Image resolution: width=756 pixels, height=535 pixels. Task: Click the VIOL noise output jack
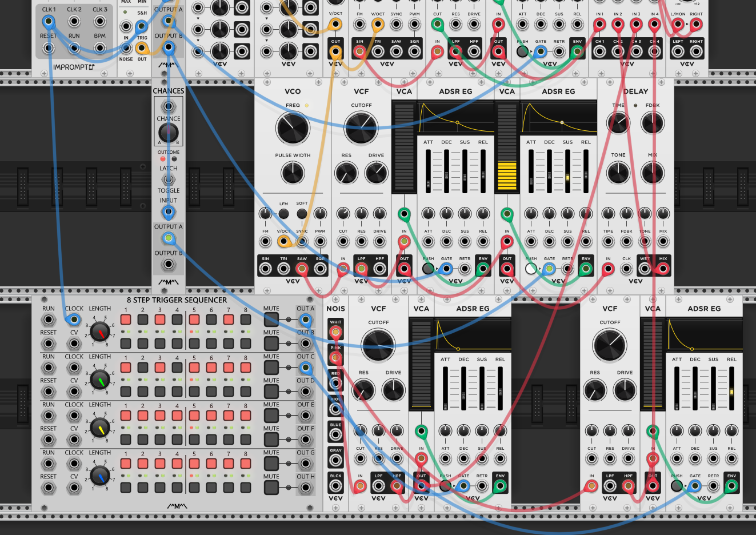[x=335, y=409]
